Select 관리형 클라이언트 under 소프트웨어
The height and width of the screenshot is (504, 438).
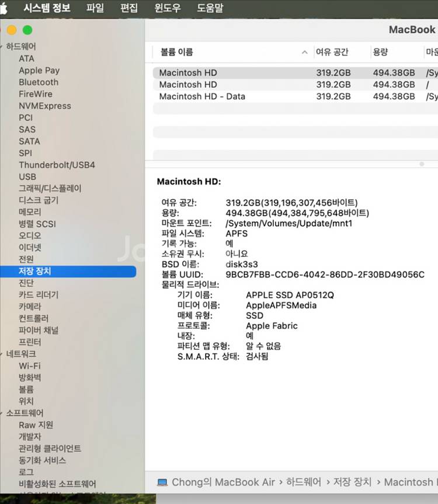point(50,449)
